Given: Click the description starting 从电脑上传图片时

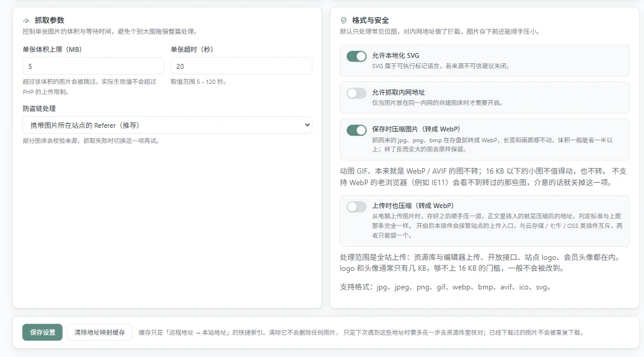Looking at the screenshot, I should [497, 226].
